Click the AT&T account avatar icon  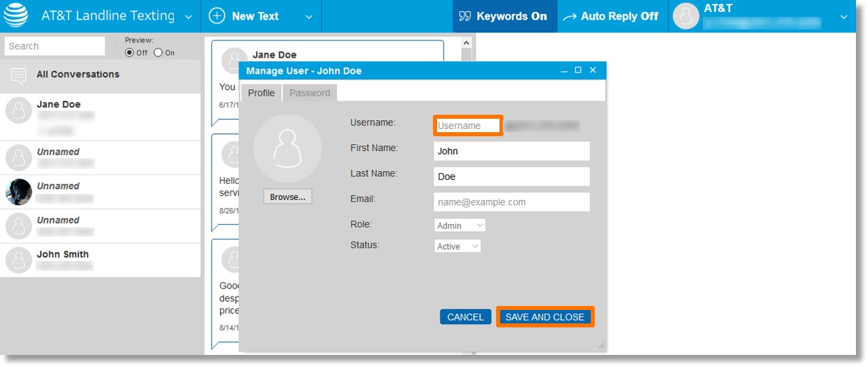point(686,16)
